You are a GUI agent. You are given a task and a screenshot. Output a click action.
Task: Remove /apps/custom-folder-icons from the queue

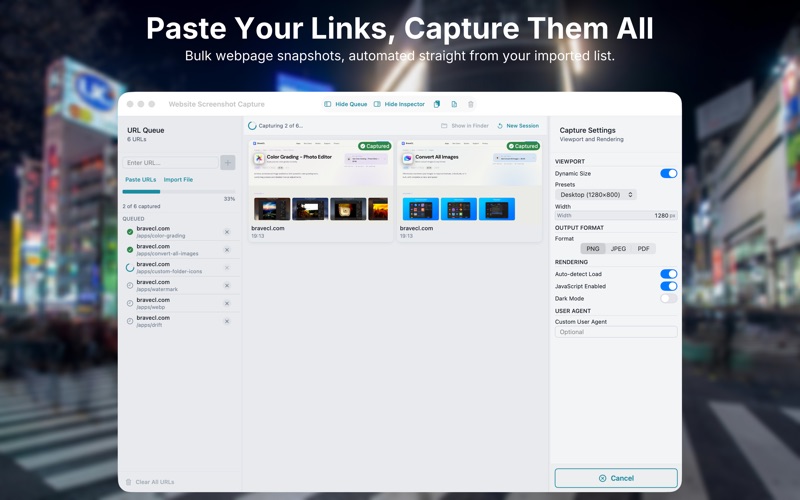tap(227, 268)
